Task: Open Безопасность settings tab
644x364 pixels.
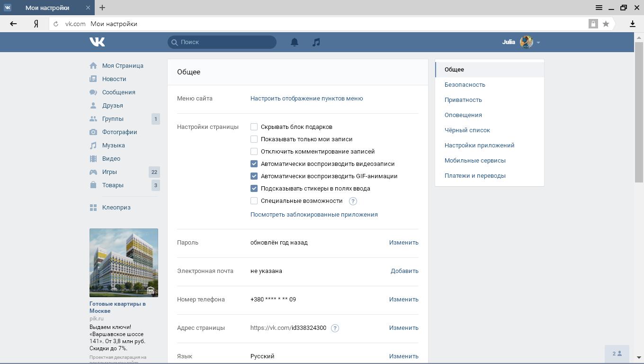Action: 490,85
